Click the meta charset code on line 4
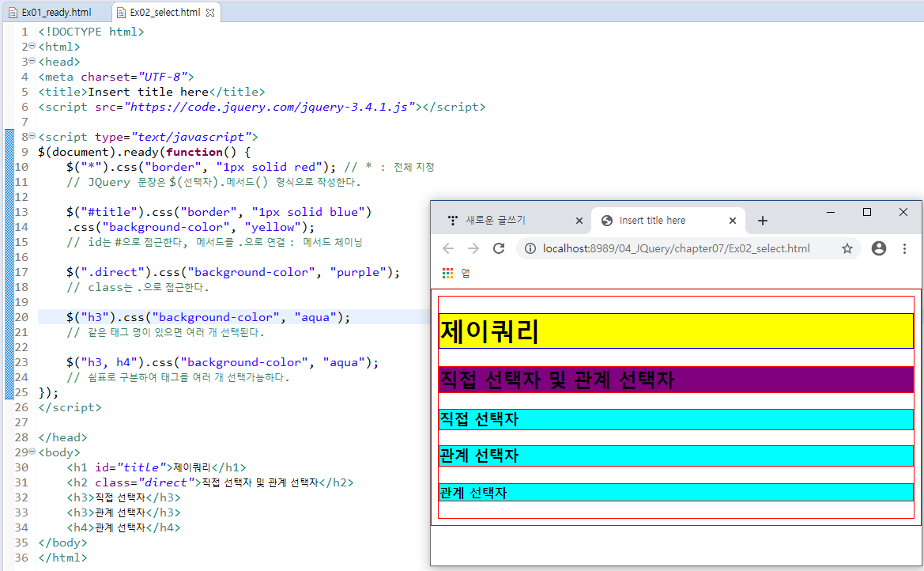Screen dimensions: 924x571 click(116, 77)
